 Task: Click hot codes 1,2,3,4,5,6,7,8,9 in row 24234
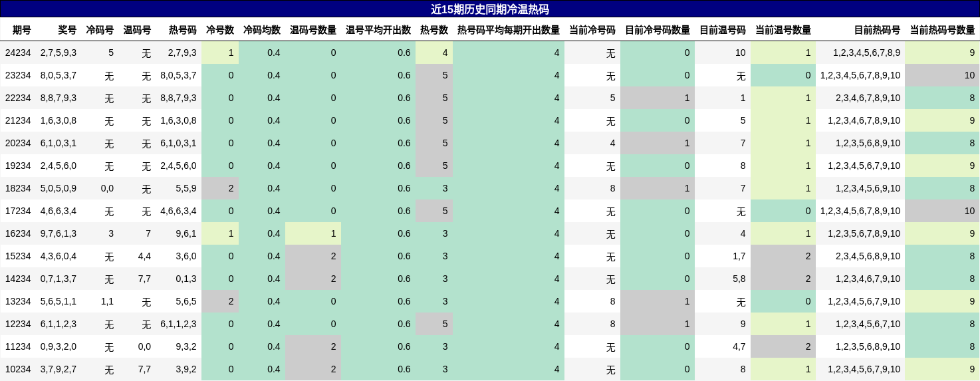coord(866,53)
